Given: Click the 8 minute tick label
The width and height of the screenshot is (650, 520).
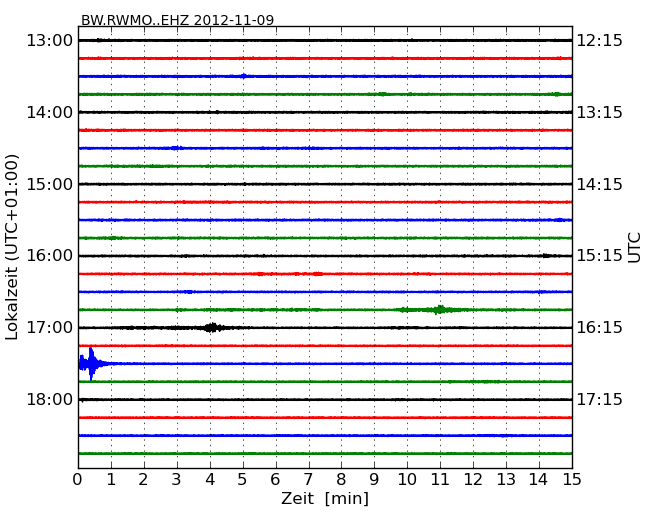Looking at the screenshot, I should tap(341, 480).
